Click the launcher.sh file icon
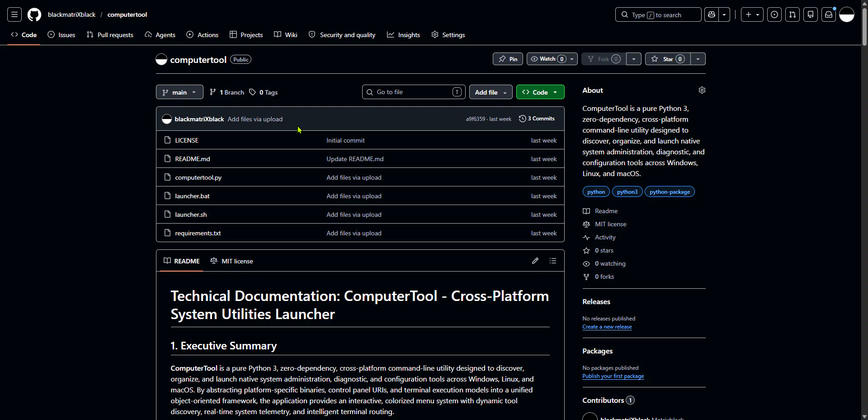 (x=167, y=214)
